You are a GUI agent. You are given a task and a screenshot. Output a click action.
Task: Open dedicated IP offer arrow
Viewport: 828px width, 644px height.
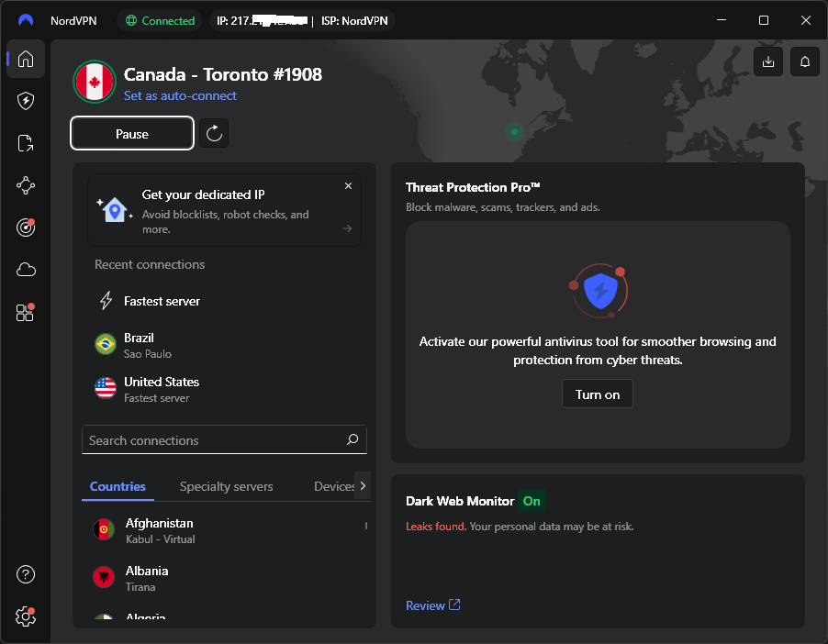pos(347,228)
